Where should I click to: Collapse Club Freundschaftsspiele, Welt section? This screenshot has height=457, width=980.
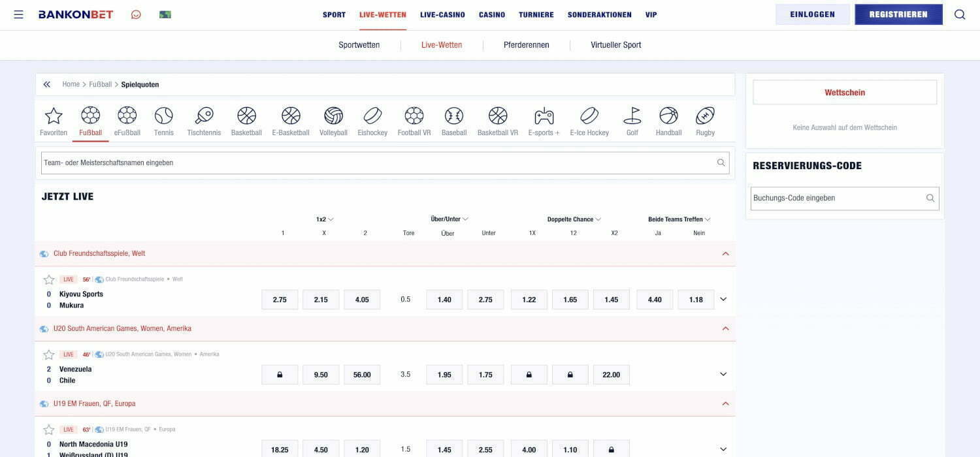click(725, 253)
